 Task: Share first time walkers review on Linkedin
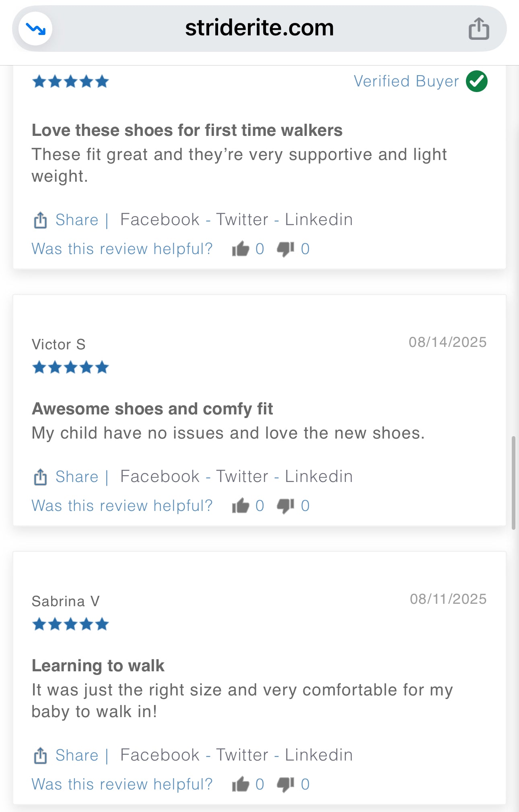coord(319,220)
